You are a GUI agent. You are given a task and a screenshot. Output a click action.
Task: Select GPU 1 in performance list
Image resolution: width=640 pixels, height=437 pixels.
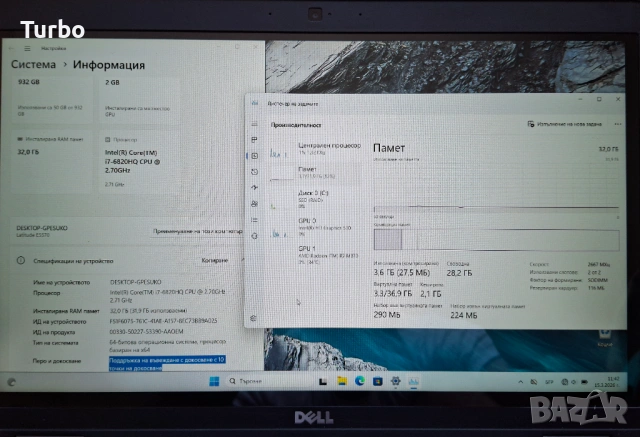click(316, 255)
